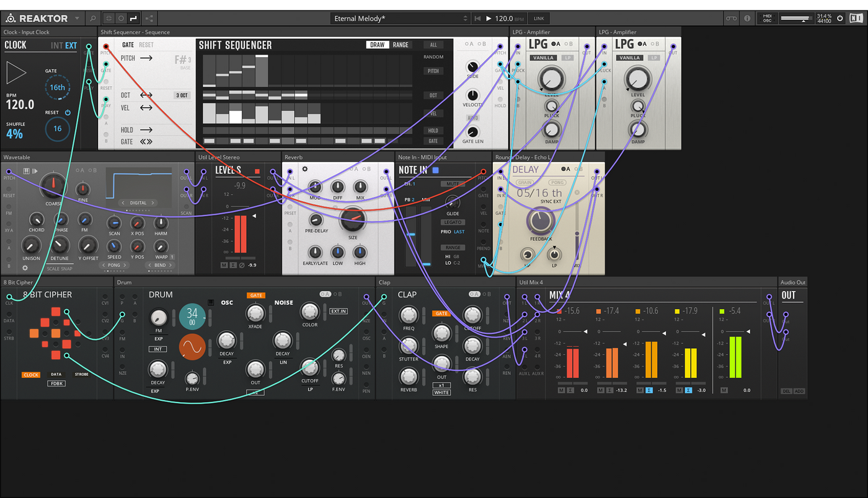The height and width of the screenshot is (498, 868).
Task: Click the Reverb SIZE knob
Action: [353, 220]
